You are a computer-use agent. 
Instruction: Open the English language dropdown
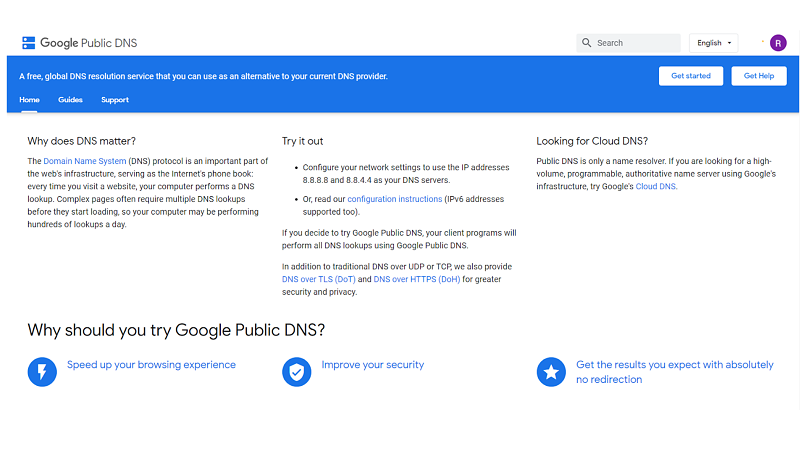pyautogui.click(x=713, y=43)
